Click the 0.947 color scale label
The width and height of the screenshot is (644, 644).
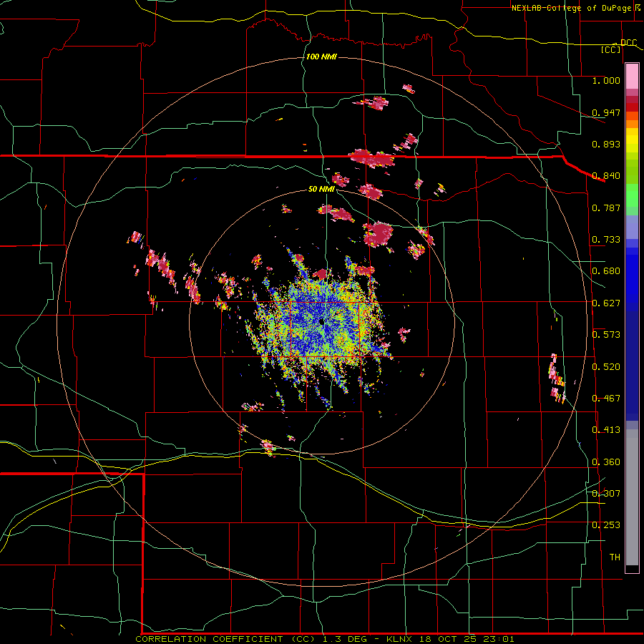pyautogui.click(x=606, y=112)
